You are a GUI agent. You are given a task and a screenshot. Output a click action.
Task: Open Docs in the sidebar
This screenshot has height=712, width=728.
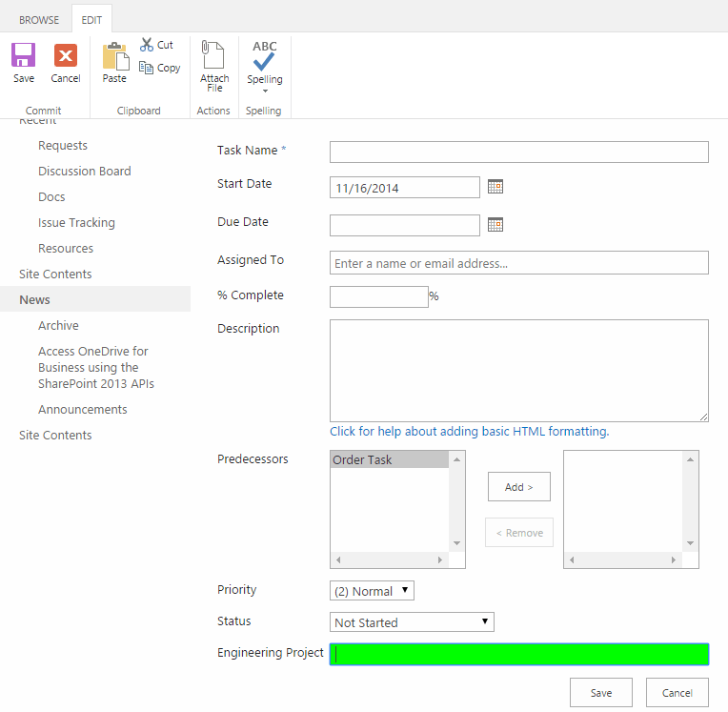click(51, 197)
